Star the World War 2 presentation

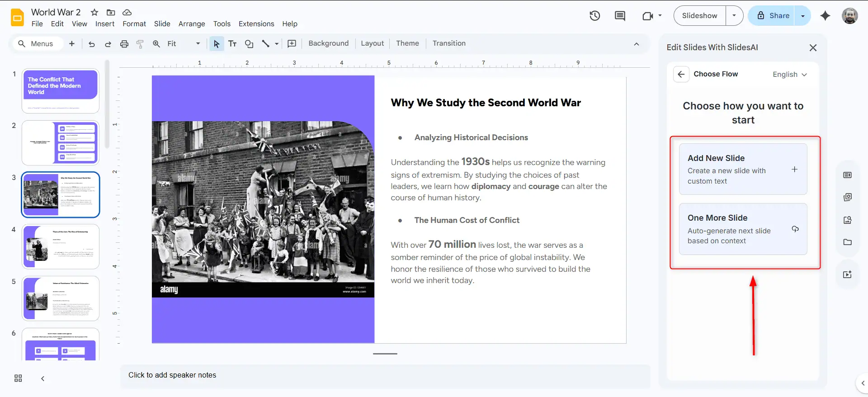pos(94,12)
